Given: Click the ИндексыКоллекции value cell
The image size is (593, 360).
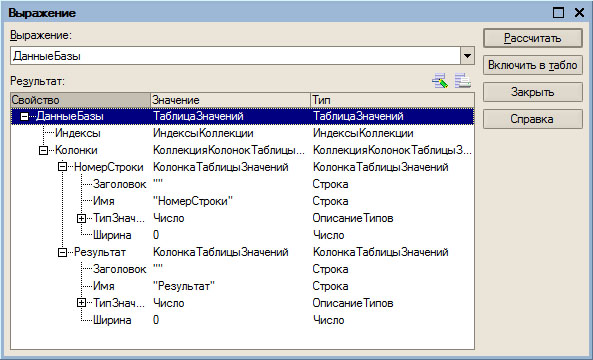Looking at the screenshot, I should pyautogui.click(x=203, y=133).
